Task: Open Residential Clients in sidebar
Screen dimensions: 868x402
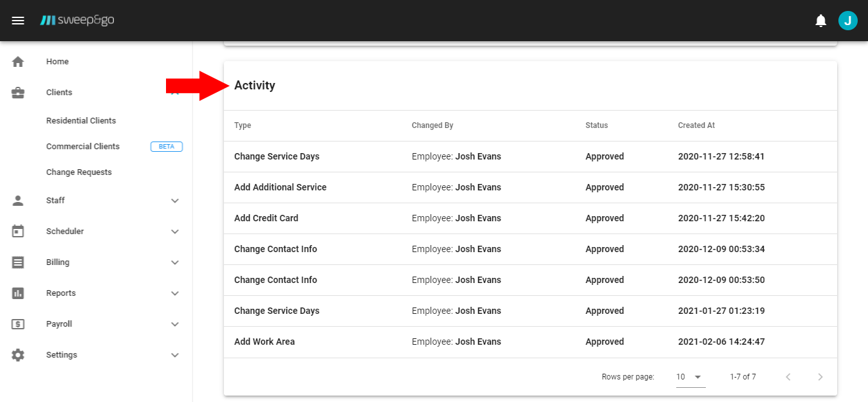Action: pyautogui.click(x=81, y=121)
